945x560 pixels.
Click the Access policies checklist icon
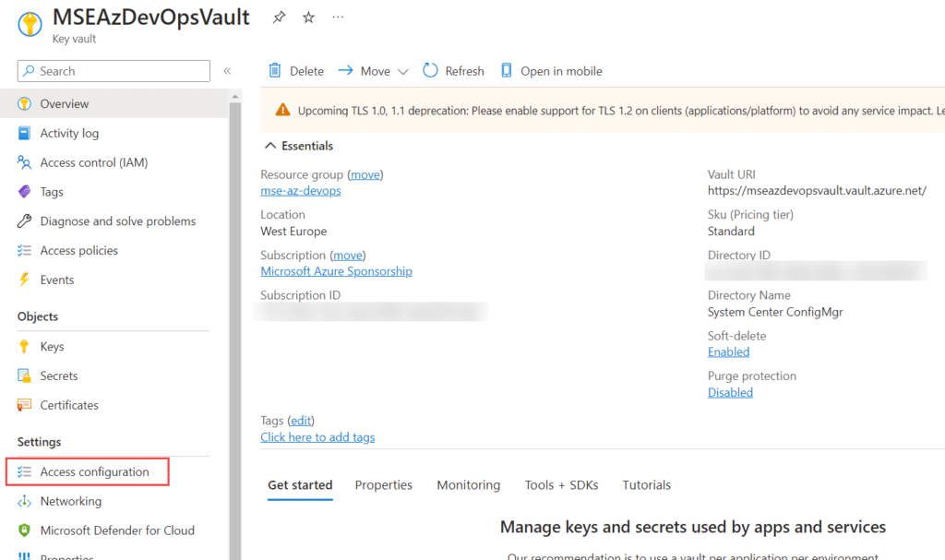[24, 251]
